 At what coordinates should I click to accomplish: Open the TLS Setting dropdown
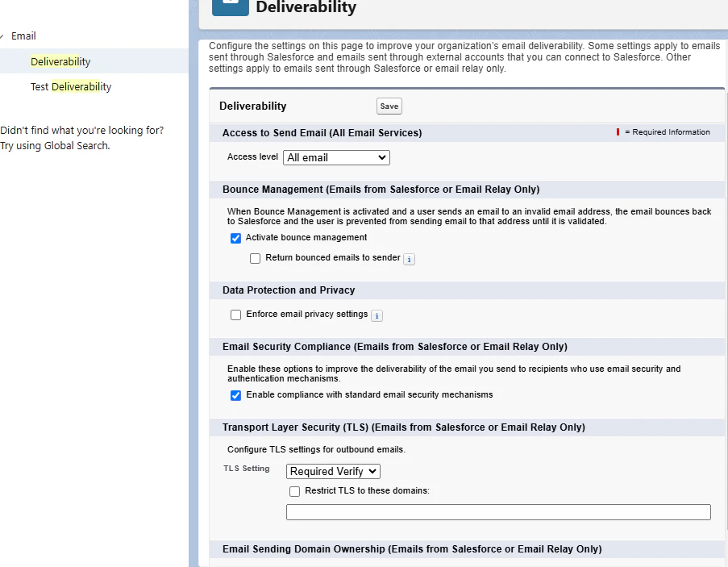[333, 471]
